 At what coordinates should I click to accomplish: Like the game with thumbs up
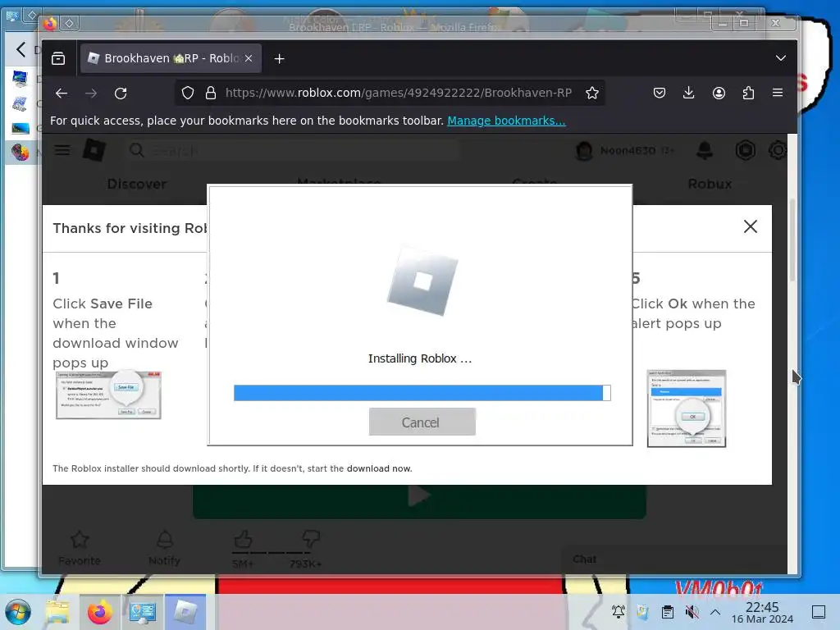click(243, 539)
